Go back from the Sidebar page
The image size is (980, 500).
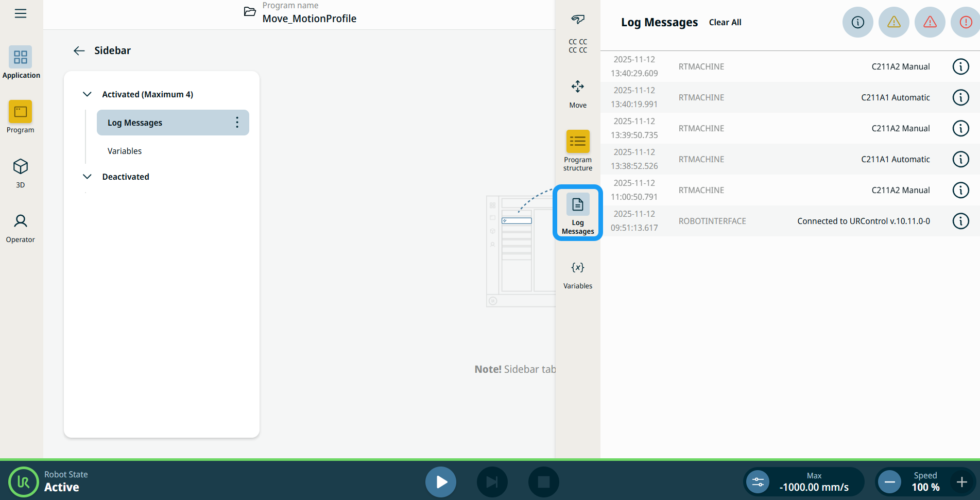pos(79,50)
